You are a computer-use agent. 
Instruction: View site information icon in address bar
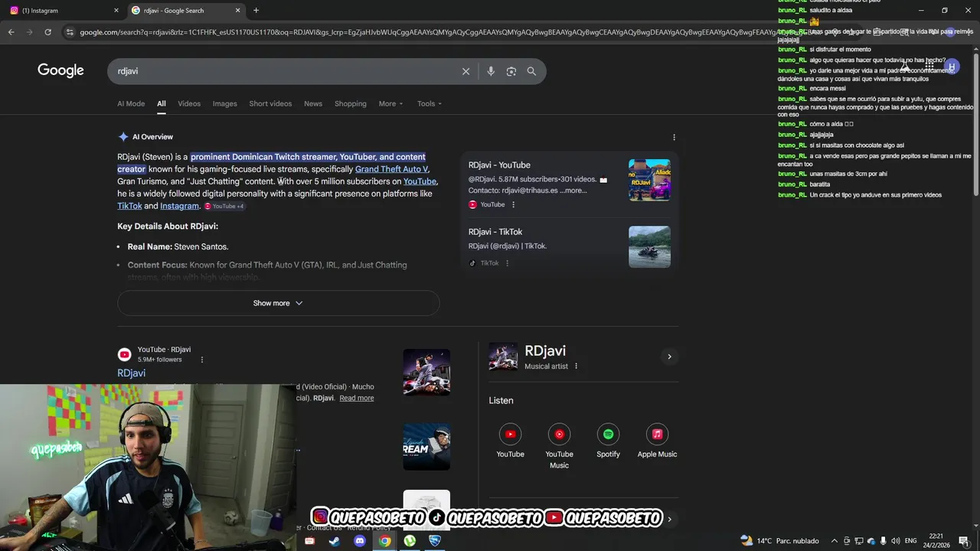70,32
